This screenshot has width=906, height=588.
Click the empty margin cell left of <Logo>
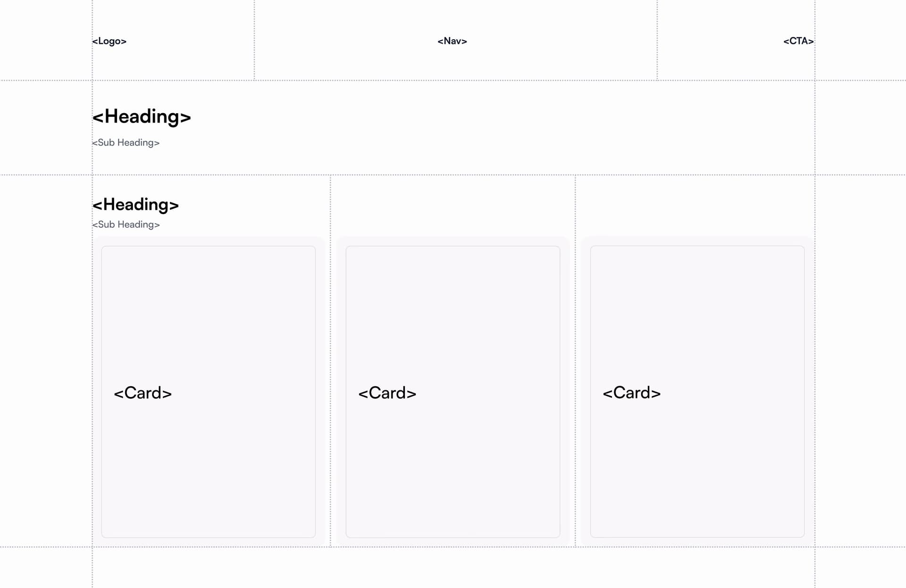pyautogui.click(x=46, y=40)
